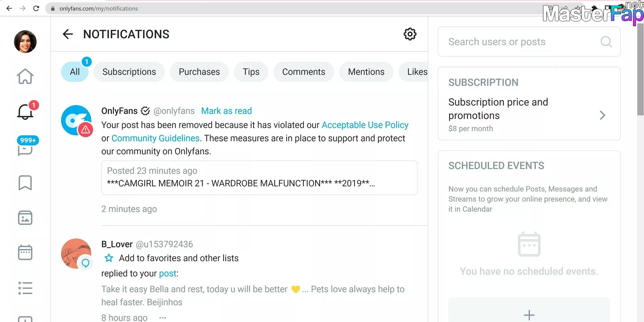Image resolution: width=644 pixels, height=322 pixels.
Task: Open lists icon with stars in sidebar
Action: (x=25, y=288)
